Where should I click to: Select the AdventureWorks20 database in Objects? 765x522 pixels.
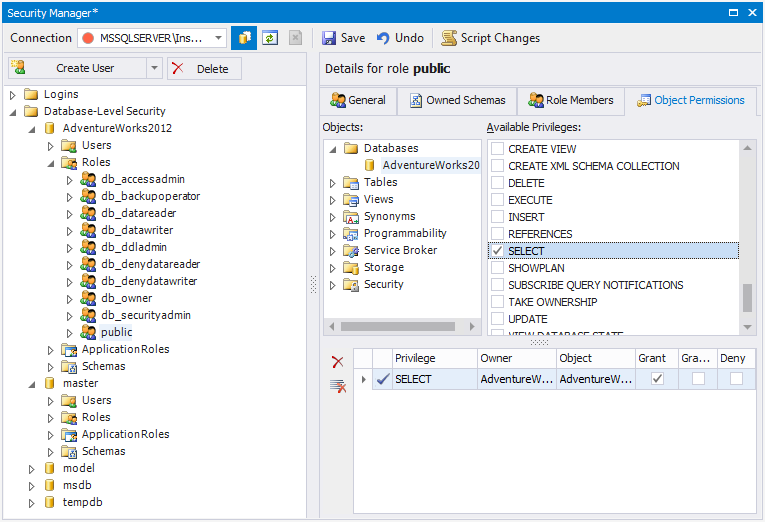click(430, 165)
